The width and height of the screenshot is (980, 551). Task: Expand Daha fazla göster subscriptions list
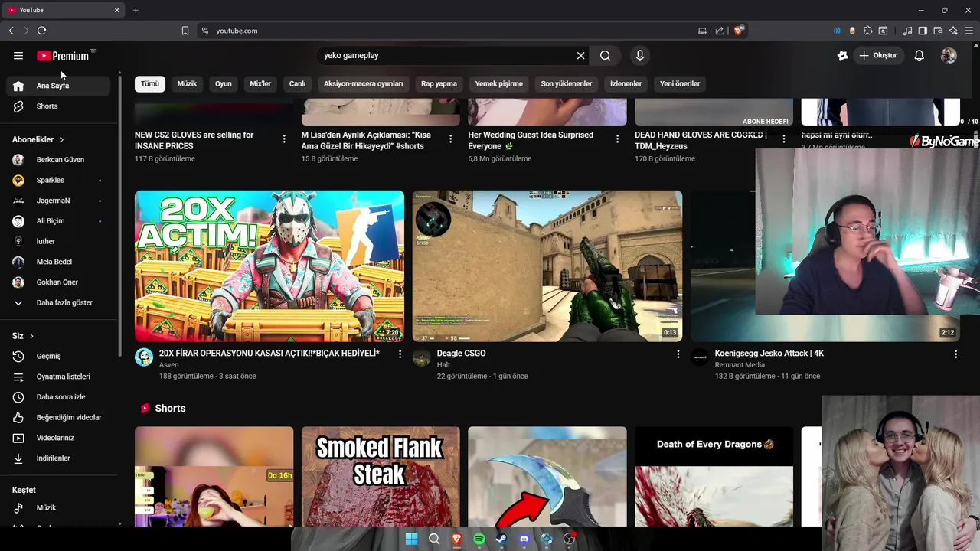coord(59,302)
